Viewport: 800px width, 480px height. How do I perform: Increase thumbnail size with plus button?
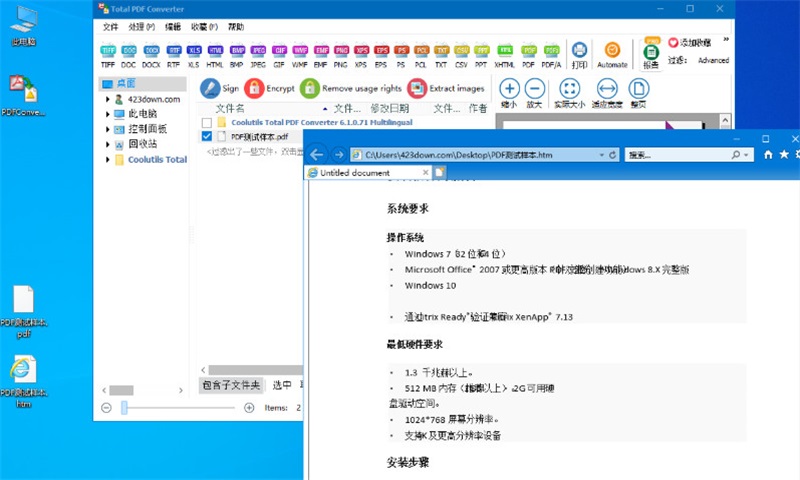pyautogui.click(x=249, y=408)
